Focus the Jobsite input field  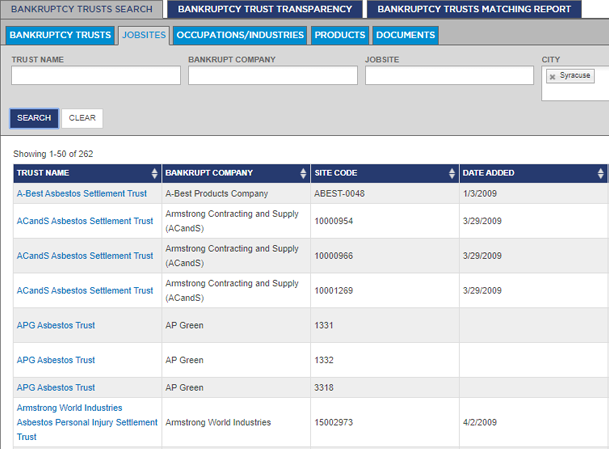point(449,75)
